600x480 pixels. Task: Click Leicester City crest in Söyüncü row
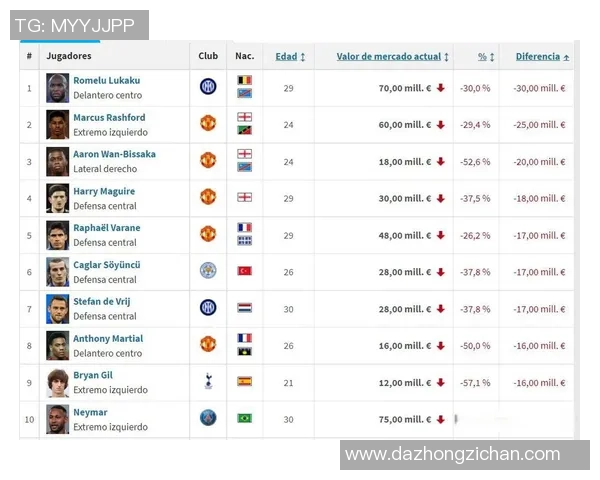208,270
